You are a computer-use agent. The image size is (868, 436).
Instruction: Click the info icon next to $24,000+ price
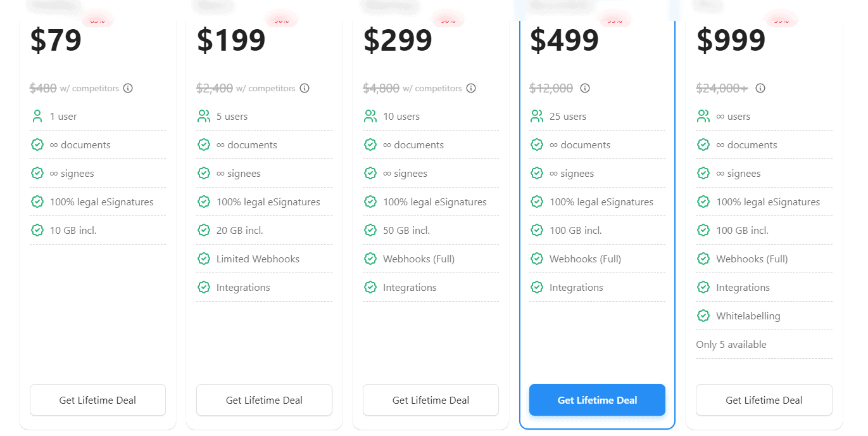tap(759, 88)
